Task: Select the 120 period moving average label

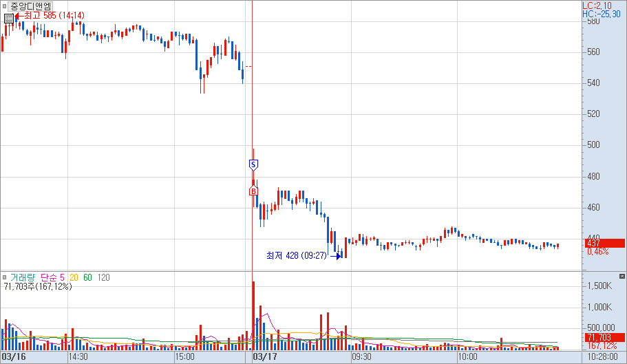Action: [103, 277]
